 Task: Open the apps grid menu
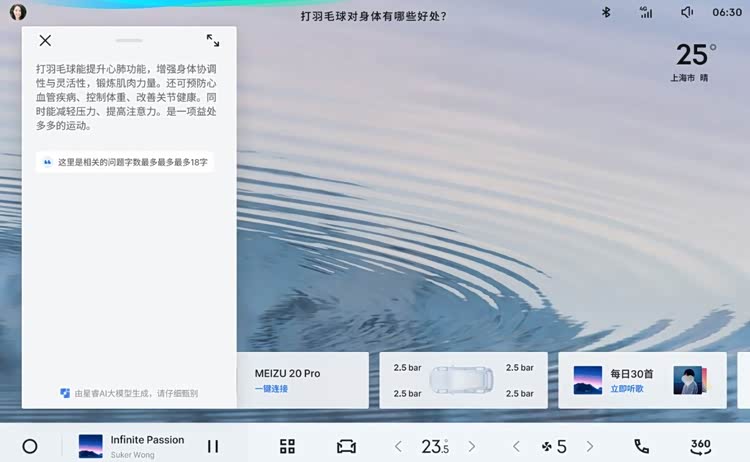(x=288, y=447)
